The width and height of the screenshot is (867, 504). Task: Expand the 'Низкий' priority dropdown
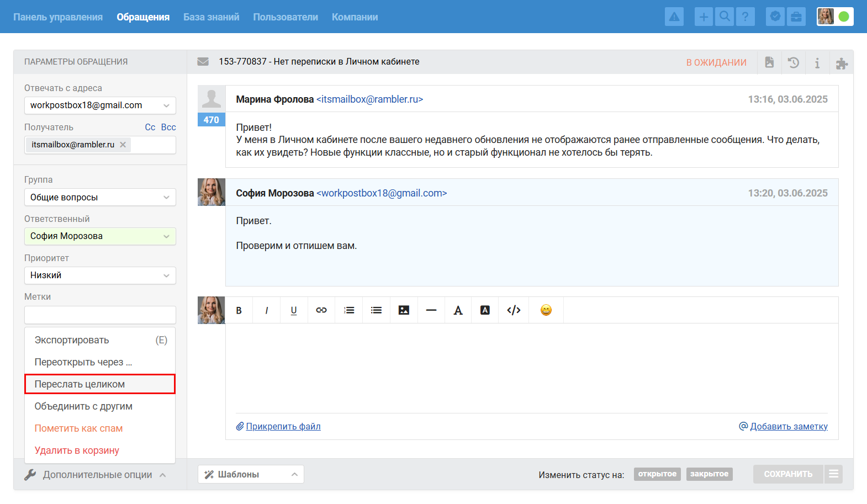pos(100,275)
